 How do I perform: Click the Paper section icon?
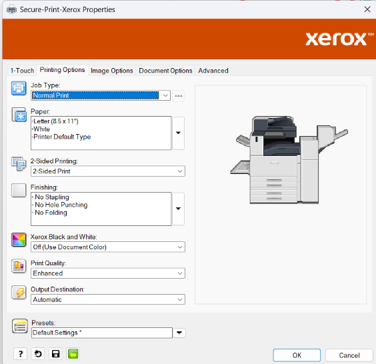(x=19, y=115)
